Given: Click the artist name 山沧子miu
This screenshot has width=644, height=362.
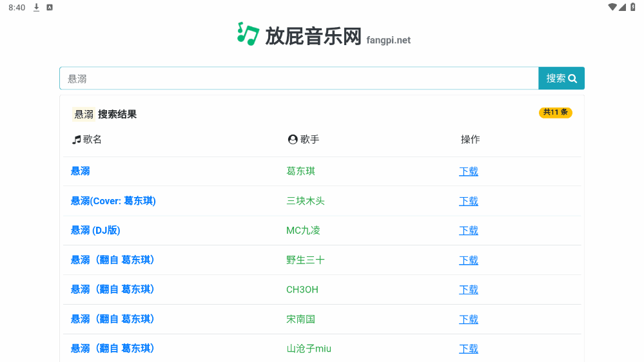Looking at the screenshot, I should coord(309,348).
